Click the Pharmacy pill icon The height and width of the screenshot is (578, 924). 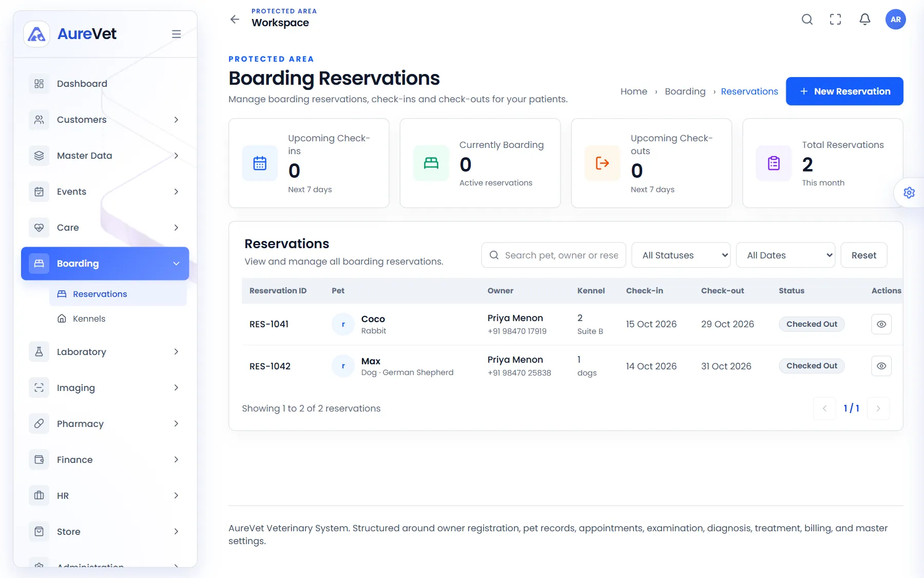[x=39, y=424]
